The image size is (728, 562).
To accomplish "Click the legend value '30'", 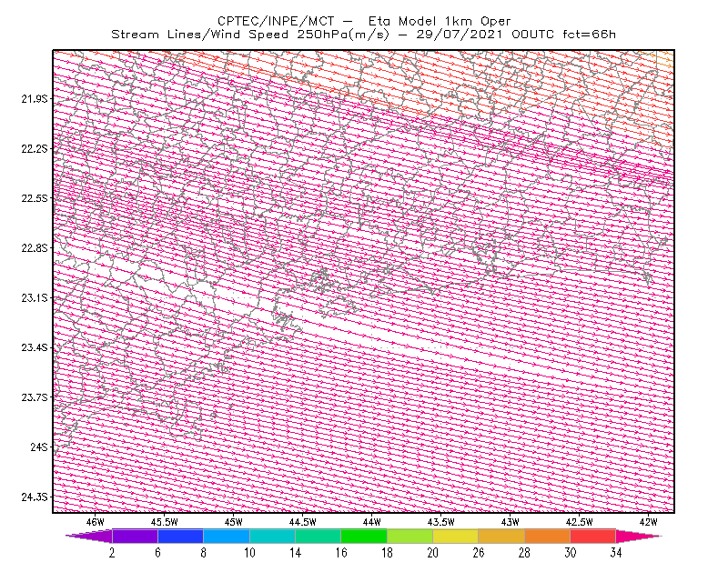I will [x=571, y=553].
